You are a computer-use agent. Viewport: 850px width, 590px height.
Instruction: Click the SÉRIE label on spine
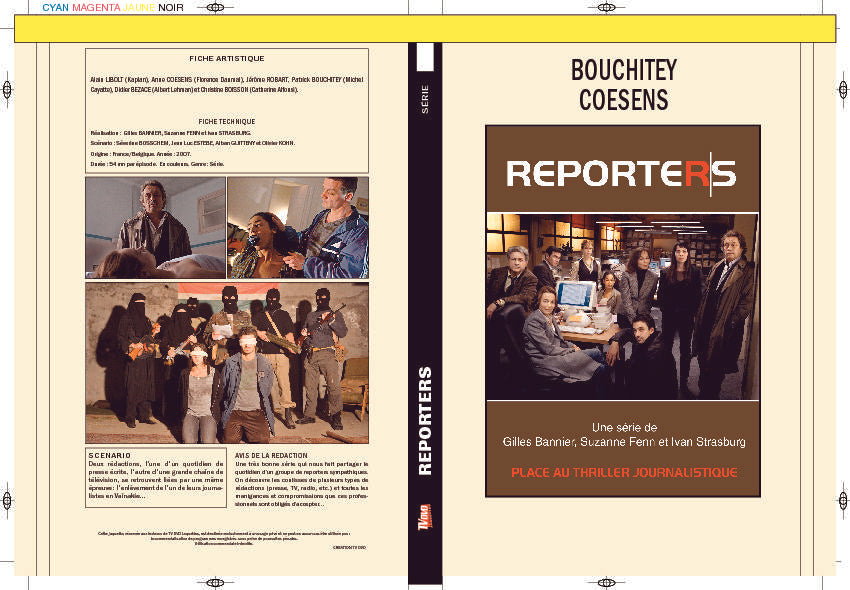click(425, 99)
